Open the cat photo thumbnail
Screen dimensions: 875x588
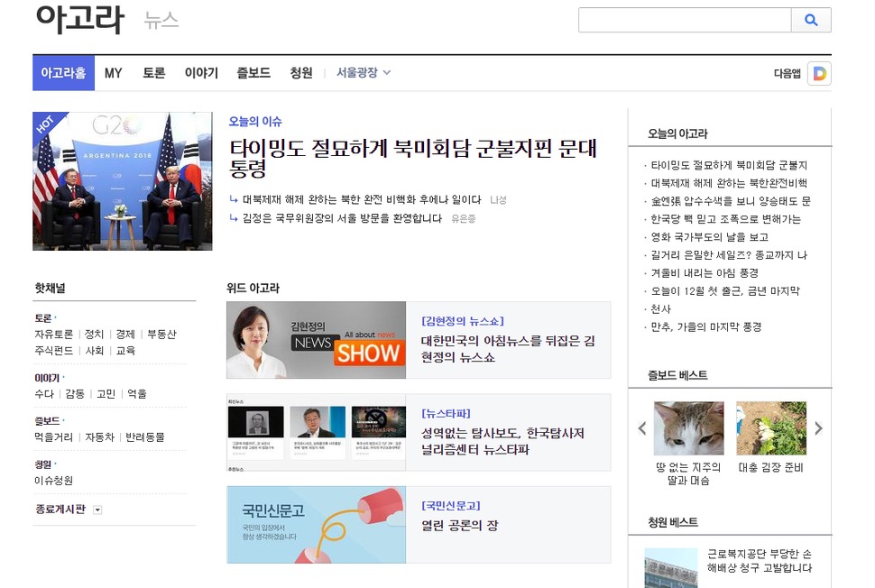point(688,427)
